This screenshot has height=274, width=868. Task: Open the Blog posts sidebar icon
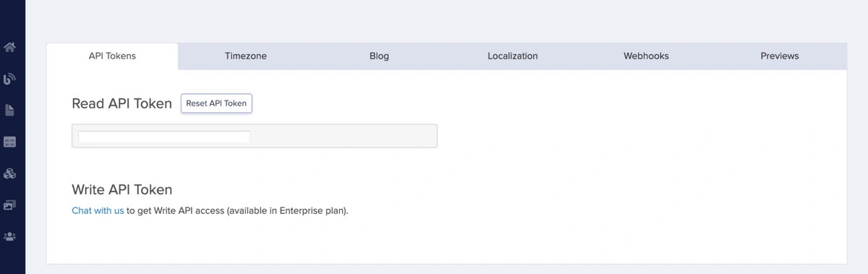[x=10, y=79]
